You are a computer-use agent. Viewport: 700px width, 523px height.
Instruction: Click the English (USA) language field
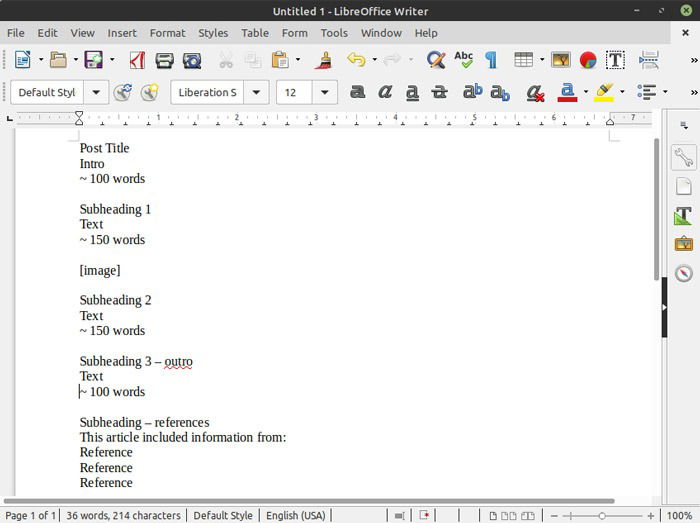tap(296, 516)
